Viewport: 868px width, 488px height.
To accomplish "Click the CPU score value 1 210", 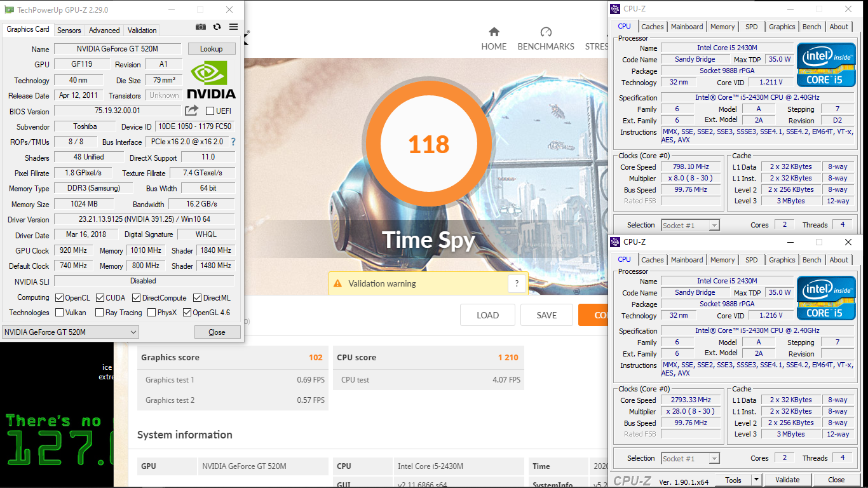I will point(508,357).
